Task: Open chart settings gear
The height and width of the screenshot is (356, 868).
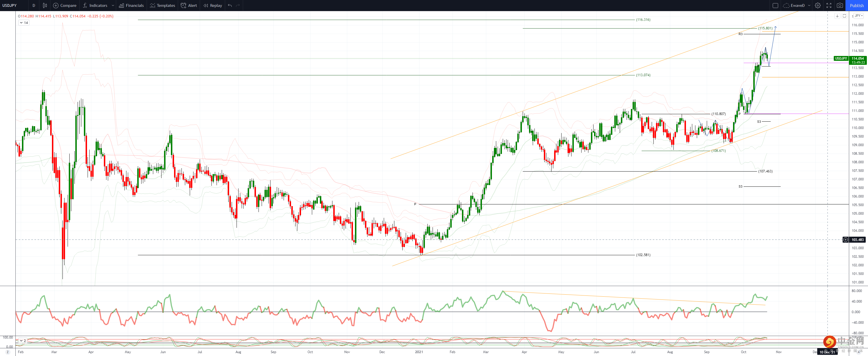Action: (817, 5)
